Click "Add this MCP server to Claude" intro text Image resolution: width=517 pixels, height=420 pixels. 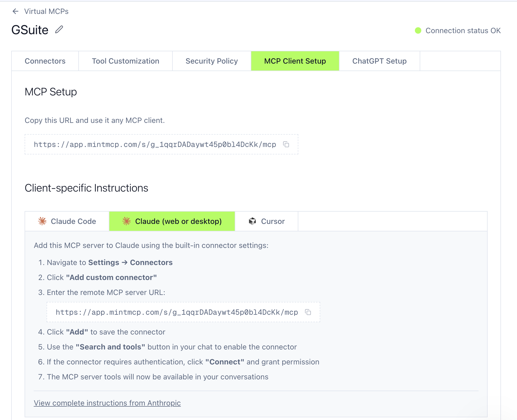click(x=151, y=245)
